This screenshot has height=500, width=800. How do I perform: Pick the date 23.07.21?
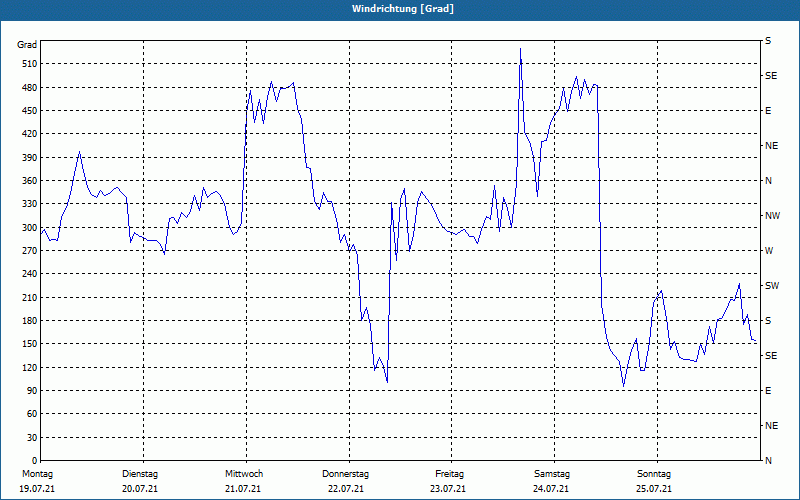(x=448, y=489)
